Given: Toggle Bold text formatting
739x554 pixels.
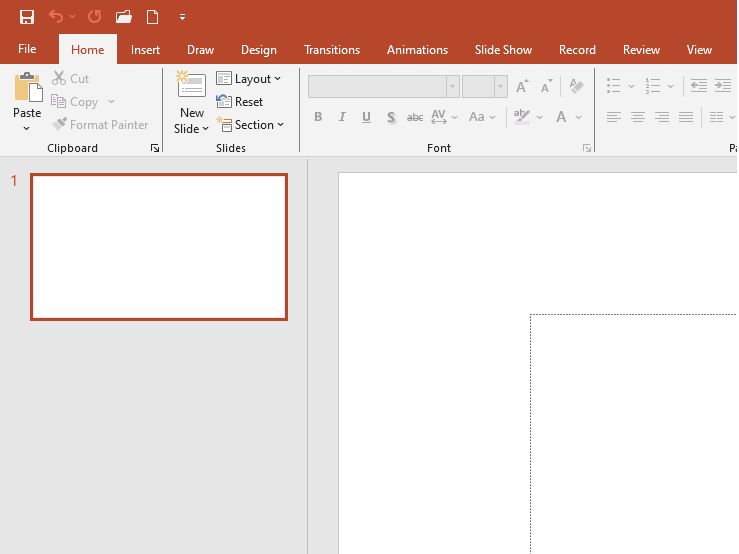Looking at the screenshot, I should [318, 117].
